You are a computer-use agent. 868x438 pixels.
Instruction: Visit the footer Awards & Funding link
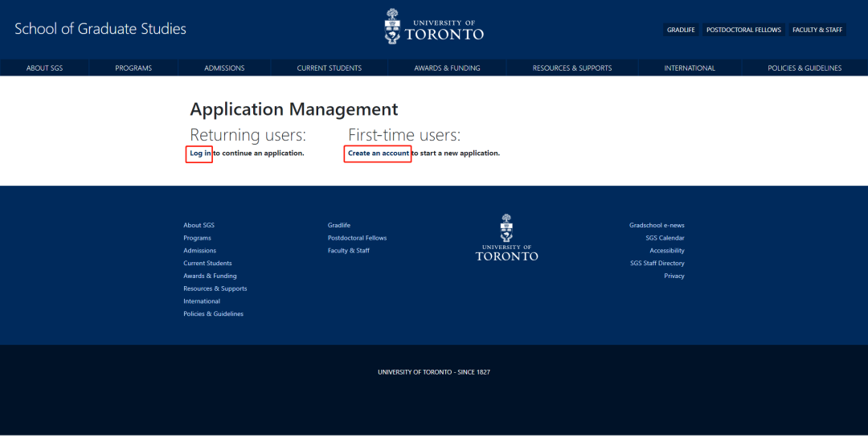point(210,276)
